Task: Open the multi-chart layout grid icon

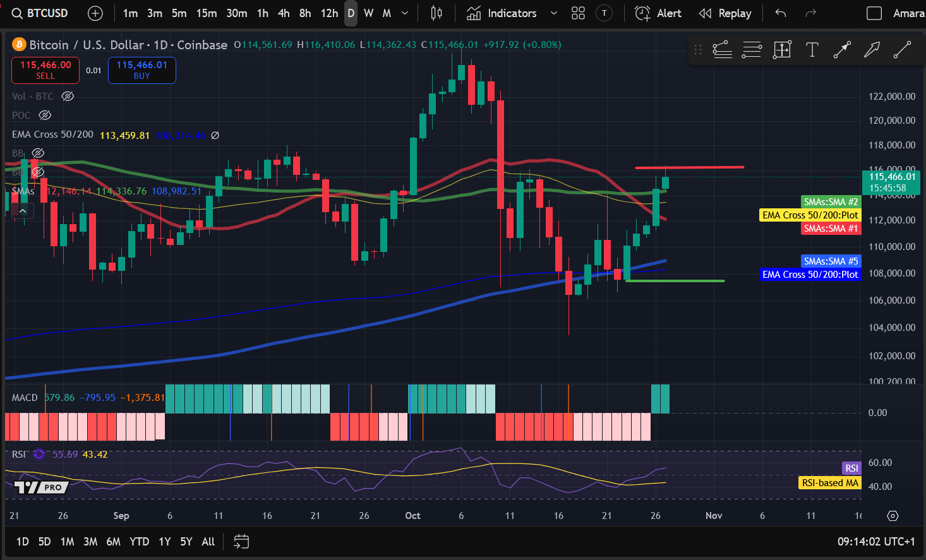Action: [x=578, y=13]
